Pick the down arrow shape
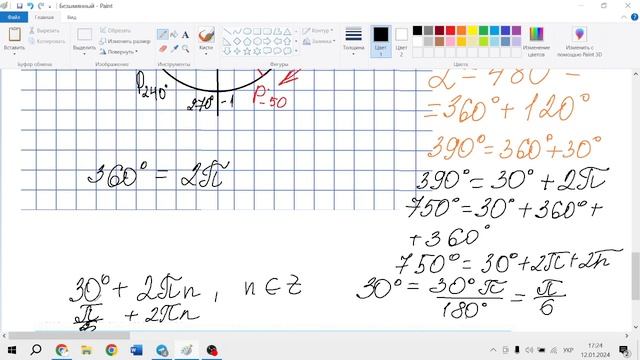Image resolution: width=640 pixels, height=360 pixels. tap(227, 51)
